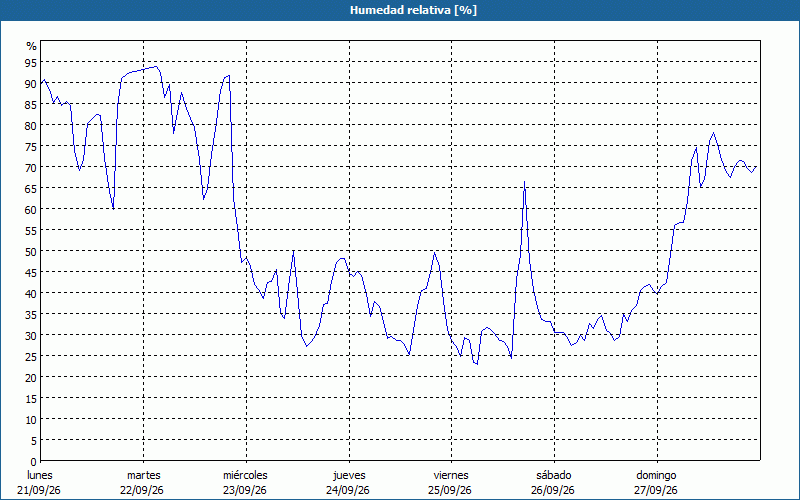Click the date '24/09/26'
The width and height of the screenshot is (800, 500).
pyautogui.click(x=348, y=490)
